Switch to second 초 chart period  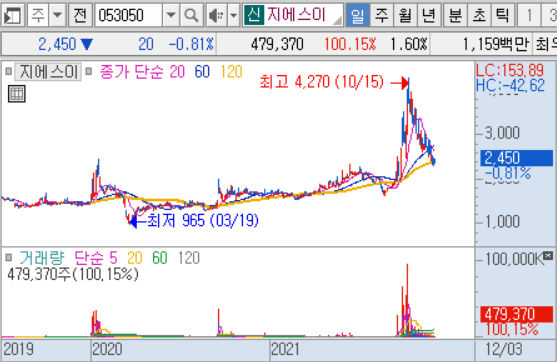[x=479, y=15]
